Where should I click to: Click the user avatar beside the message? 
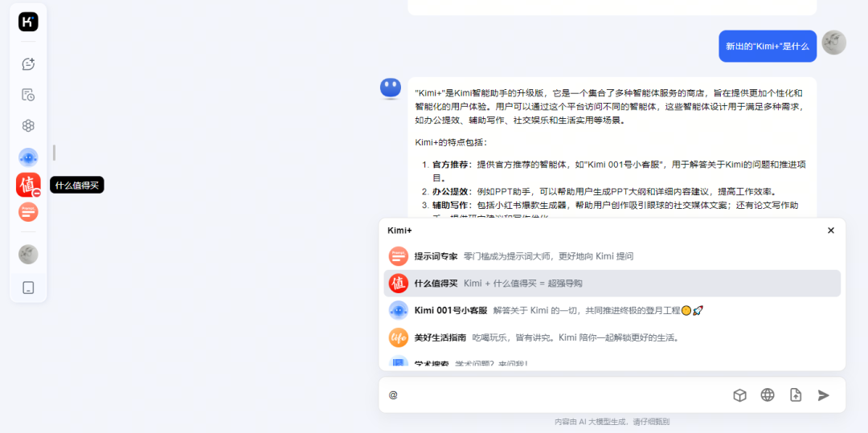[x=833, y=43]
